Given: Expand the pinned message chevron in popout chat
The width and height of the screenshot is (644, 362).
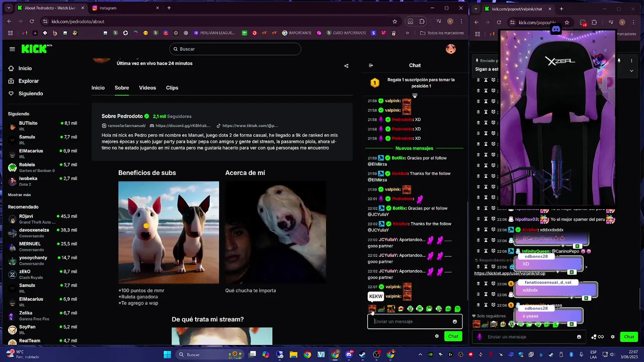Looking at the screenshot, I should coord(631,71).
